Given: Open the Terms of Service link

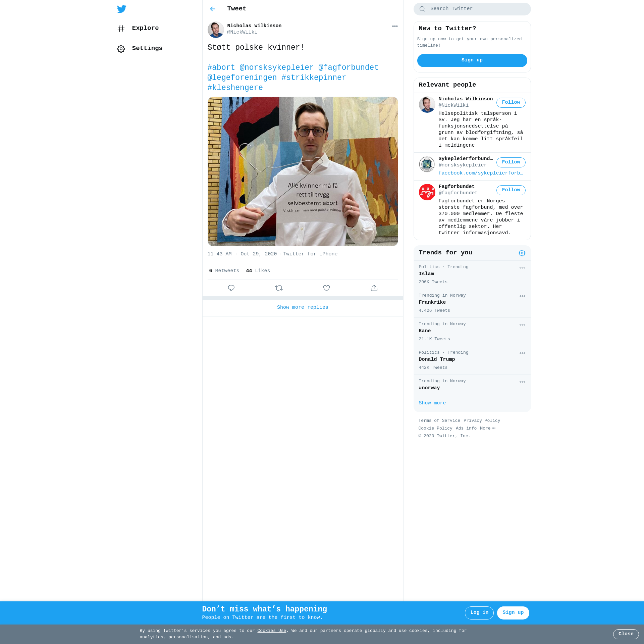Looking at the screenshot, I should (439, 421).
